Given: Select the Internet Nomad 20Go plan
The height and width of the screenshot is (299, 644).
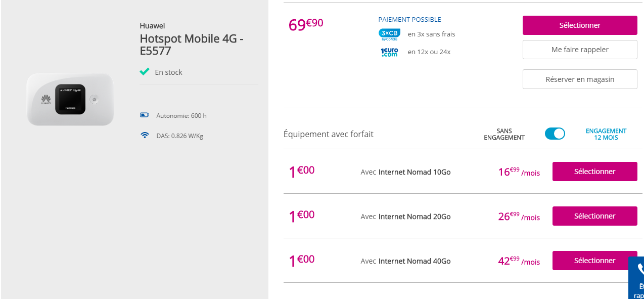Looking at the screenshot, I should 594,216.
